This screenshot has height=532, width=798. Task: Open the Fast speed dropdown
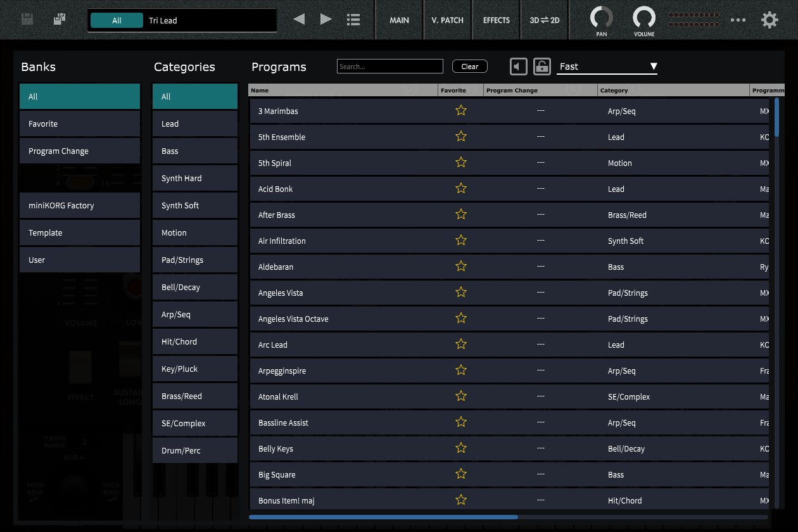click(607, 66)
